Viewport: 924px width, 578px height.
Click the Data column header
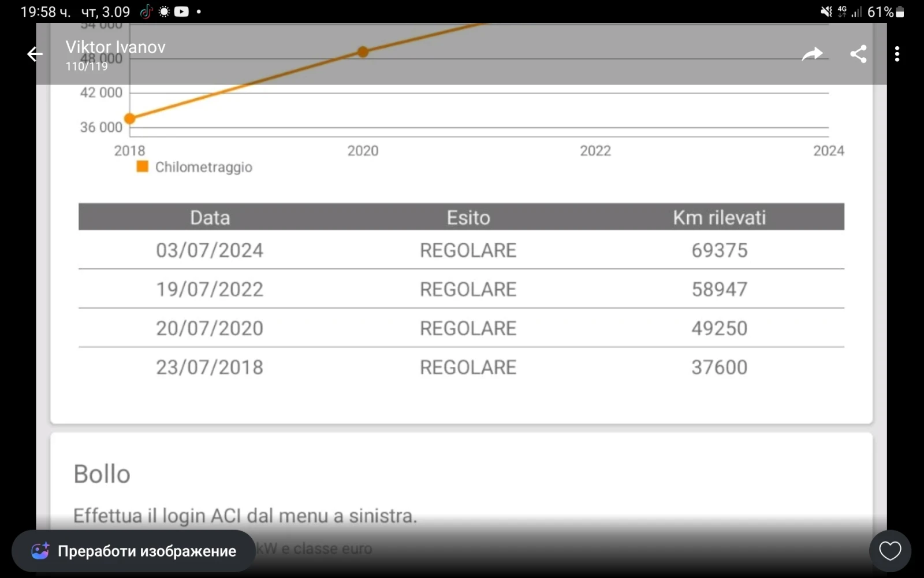click(x=210, y=217)
